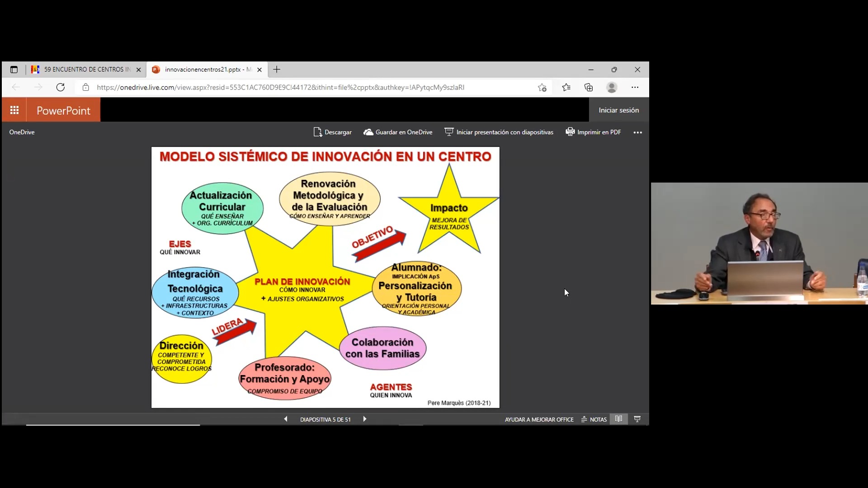Expand the more options ellipsis in toolbar
The image size is (868, 488).
coord(637,132)
